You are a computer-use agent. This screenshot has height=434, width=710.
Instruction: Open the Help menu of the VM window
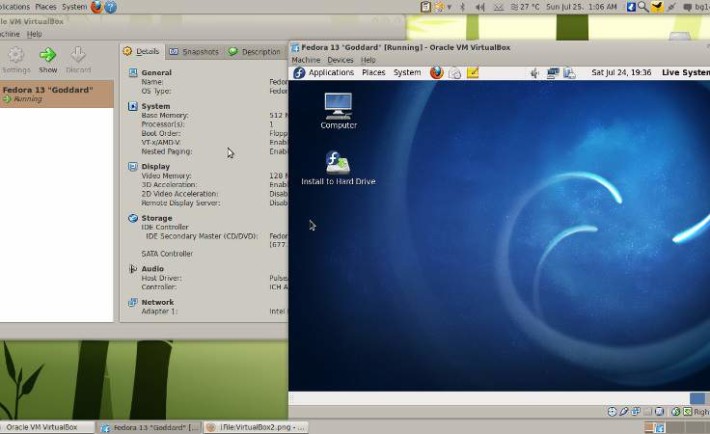[x=368, y=60]
